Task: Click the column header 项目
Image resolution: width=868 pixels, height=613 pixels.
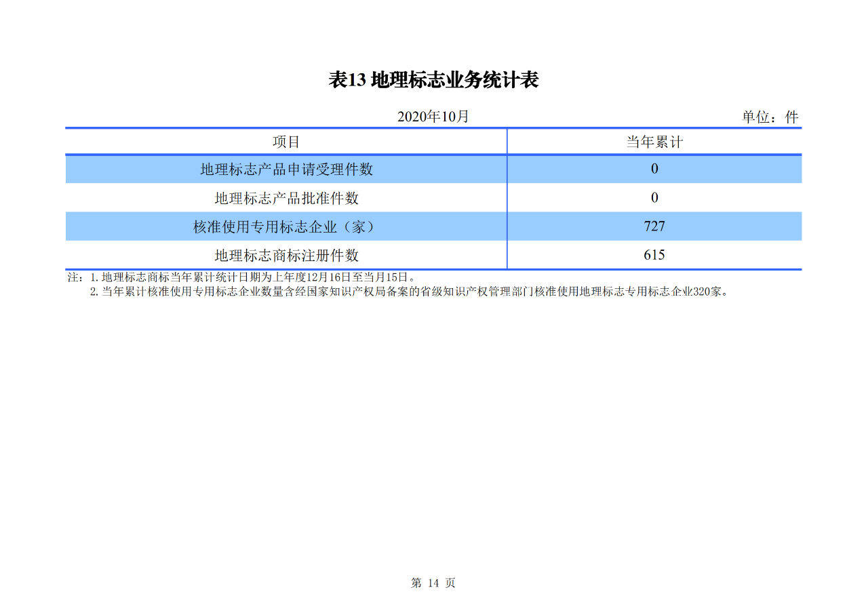Action: click(x=286, y=142)
